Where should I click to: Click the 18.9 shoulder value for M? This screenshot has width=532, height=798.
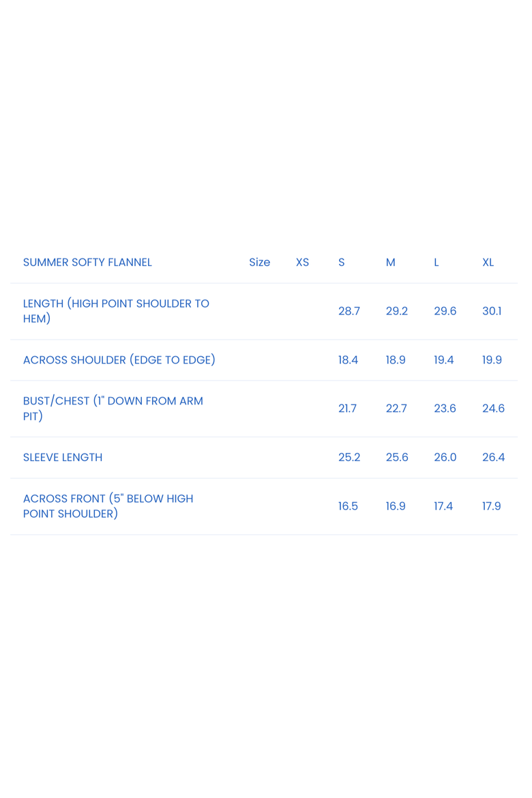pos(396,360)
